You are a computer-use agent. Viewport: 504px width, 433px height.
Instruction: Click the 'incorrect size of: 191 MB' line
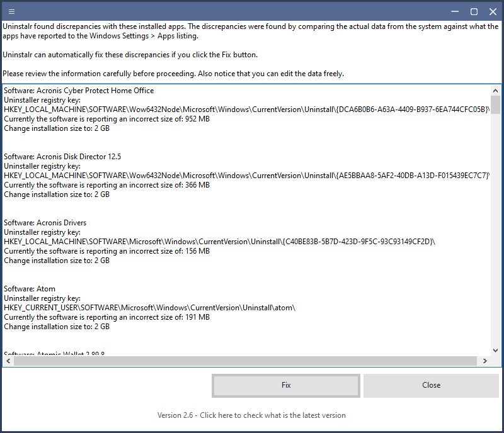tap(106, 317)
